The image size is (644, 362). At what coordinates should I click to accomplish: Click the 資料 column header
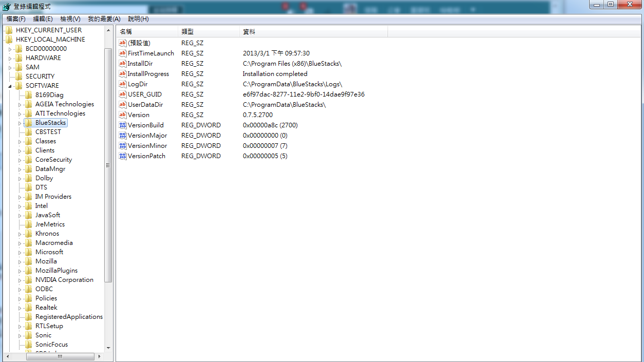point(313,32)
